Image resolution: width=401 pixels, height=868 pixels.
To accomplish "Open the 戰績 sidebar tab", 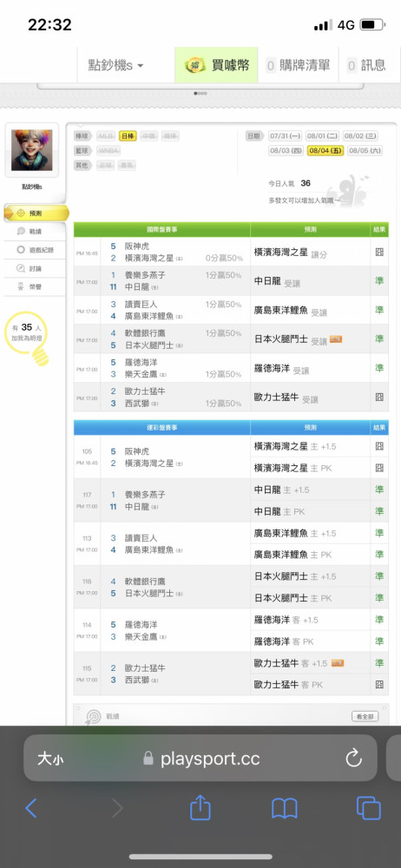I will click(x=35, y=232).
